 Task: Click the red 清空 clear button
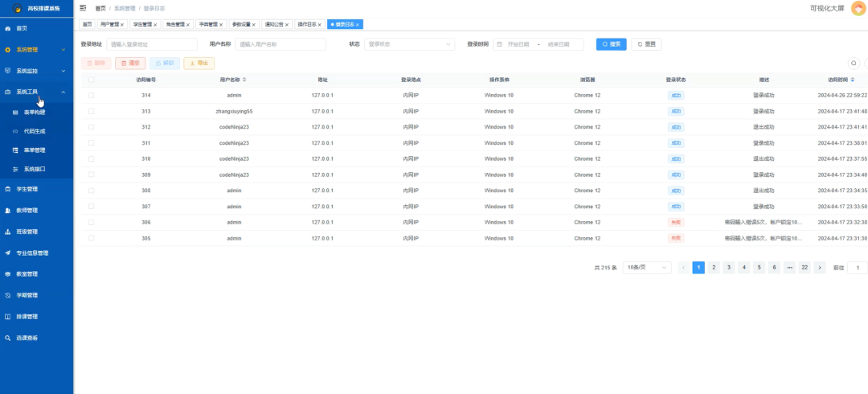[130, 64]
